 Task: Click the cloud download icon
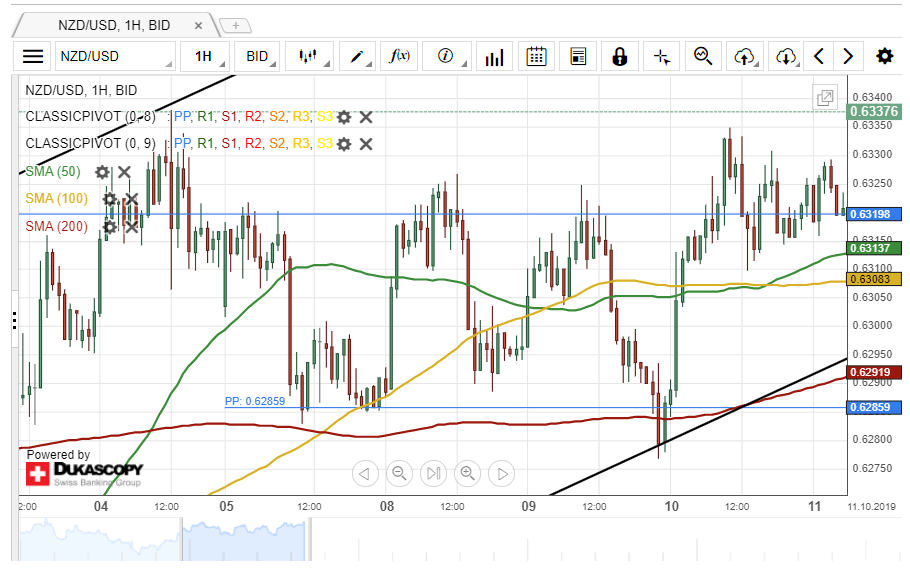pyautogui.click(x=786, y=56)
